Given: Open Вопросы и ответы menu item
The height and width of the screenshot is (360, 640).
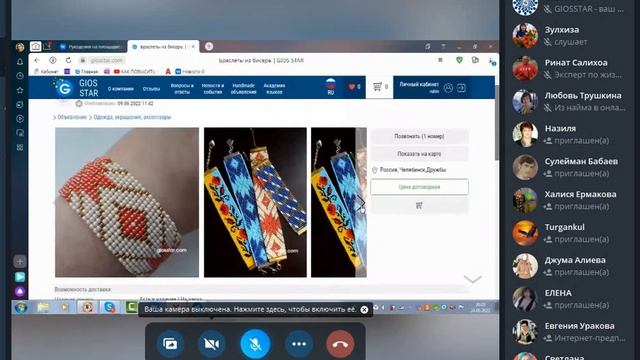Looking at the screenshot, I should (x=182, y=89).
